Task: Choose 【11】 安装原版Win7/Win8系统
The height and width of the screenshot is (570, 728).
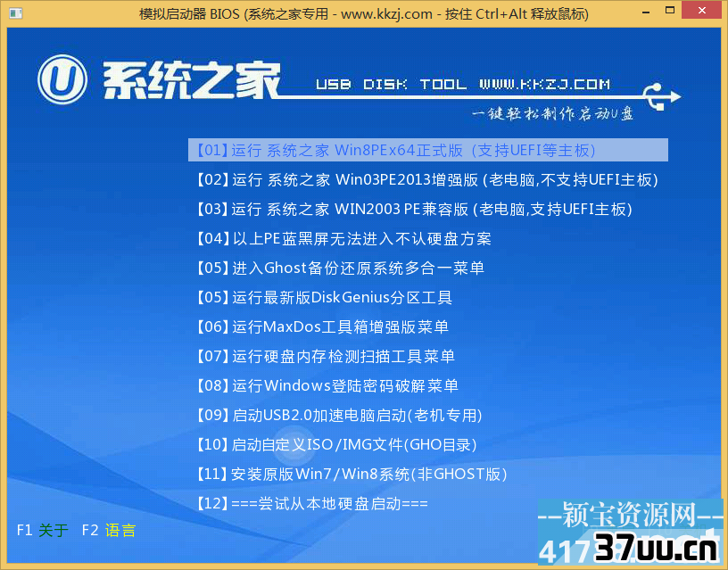Action: point(352,474)
